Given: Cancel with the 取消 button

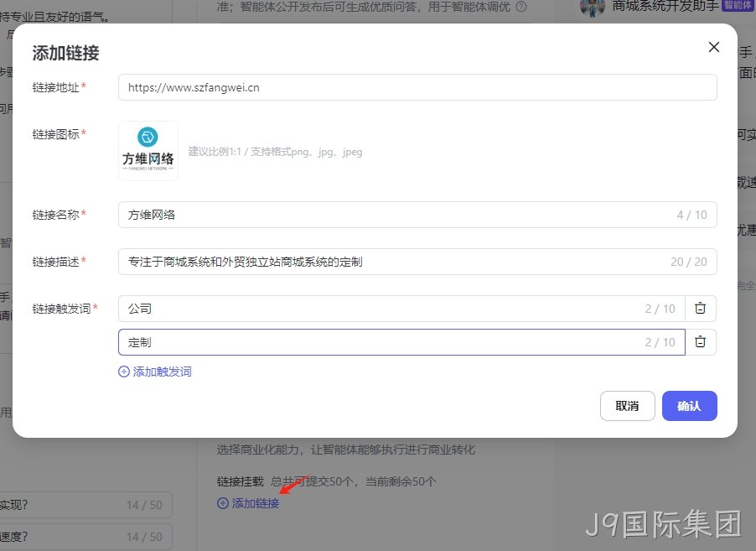Looking at the screenshot, I should 627,406.
